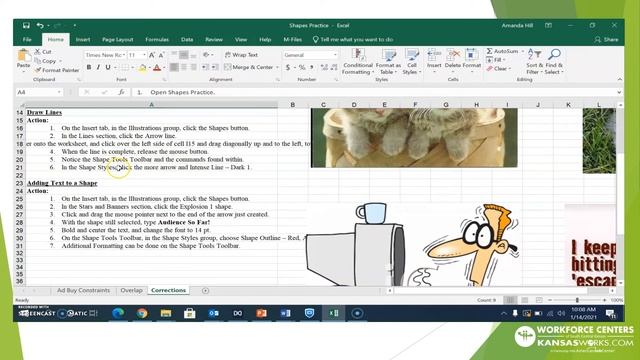Image resolution: width=640 pixels, height=360 pixels.
Task: Open the font size dropdown
Action: pyautogui.click(x=144, y=55)
